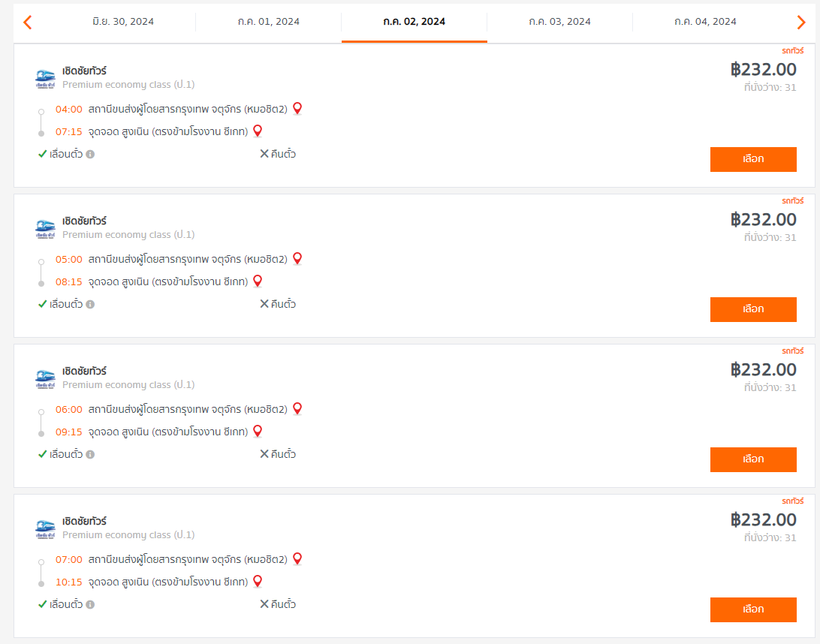Switch to the มิ.ย. 30, 2024 date tab
The image size is (820, 644).
[x=123, y=22]
